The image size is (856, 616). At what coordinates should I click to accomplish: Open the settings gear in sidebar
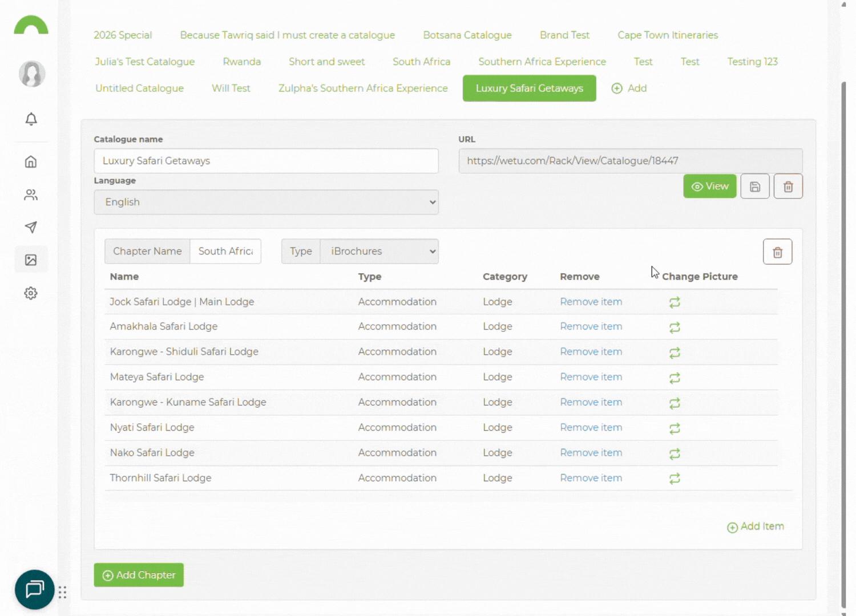(x=31, y=293)
